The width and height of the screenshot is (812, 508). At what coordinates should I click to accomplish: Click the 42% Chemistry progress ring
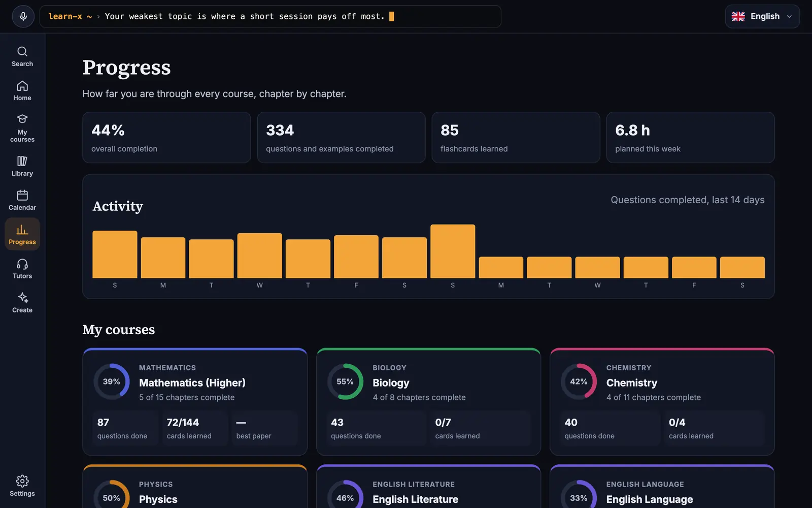coord(579,382)
